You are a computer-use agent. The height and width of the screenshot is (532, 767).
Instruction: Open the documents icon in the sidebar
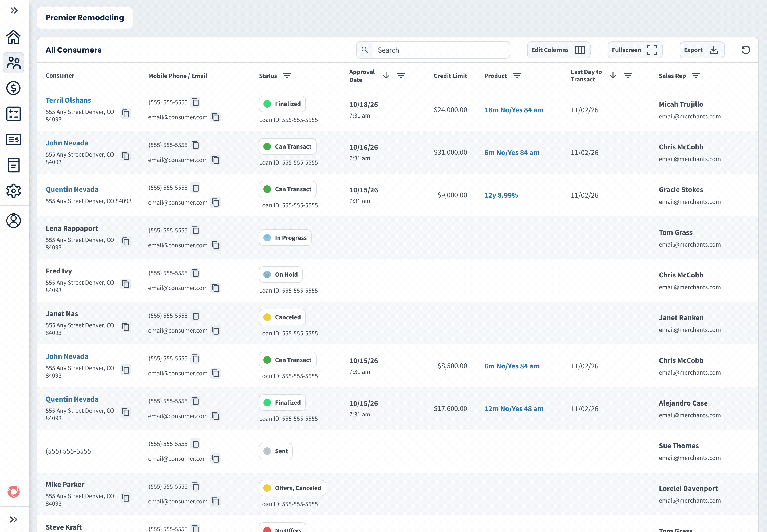(x=14, y=165)
